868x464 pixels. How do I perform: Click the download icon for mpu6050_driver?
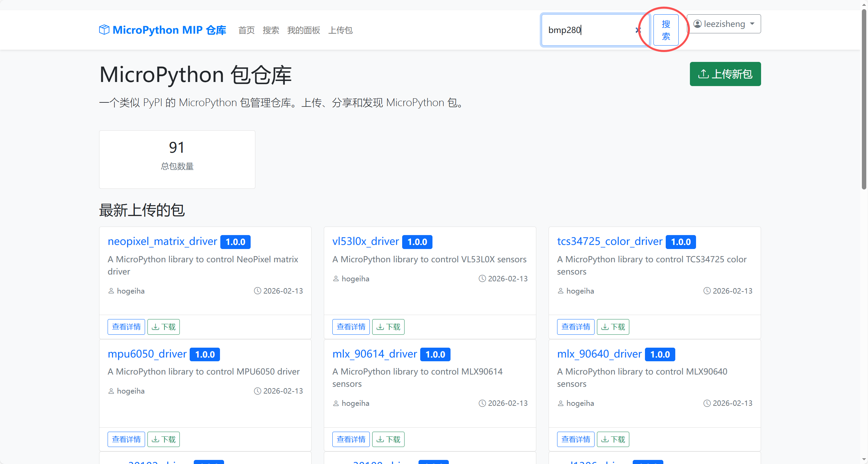(x=156, y=440)
